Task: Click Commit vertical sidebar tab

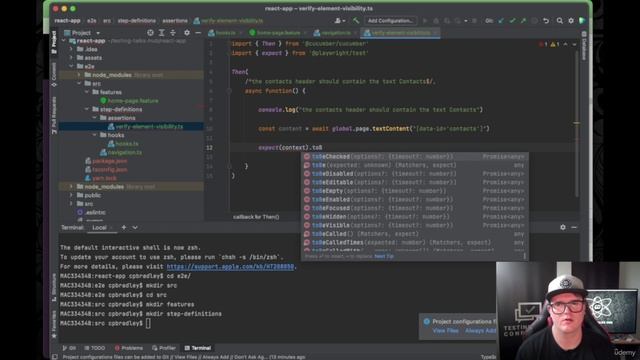Action: [x=54, y=74]
